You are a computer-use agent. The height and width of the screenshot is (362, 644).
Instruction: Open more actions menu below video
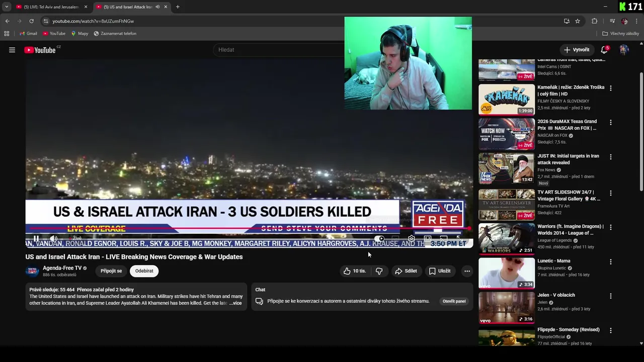pos(467,271)
